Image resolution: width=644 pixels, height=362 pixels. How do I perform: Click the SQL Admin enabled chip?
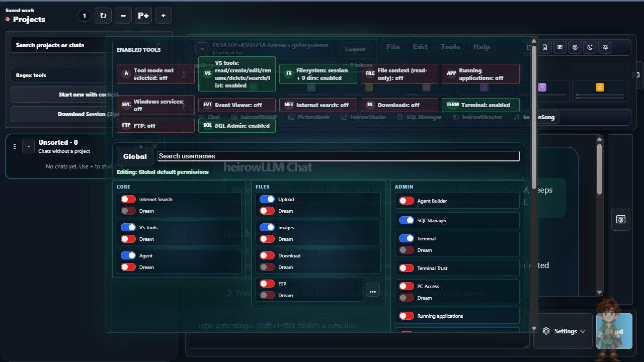coord(237,126)
